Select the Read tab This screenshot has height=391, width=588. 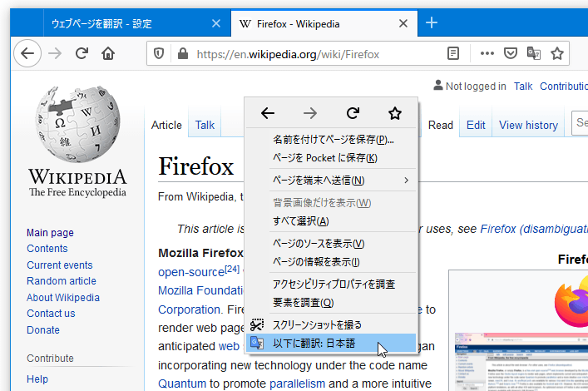point(441,125)
